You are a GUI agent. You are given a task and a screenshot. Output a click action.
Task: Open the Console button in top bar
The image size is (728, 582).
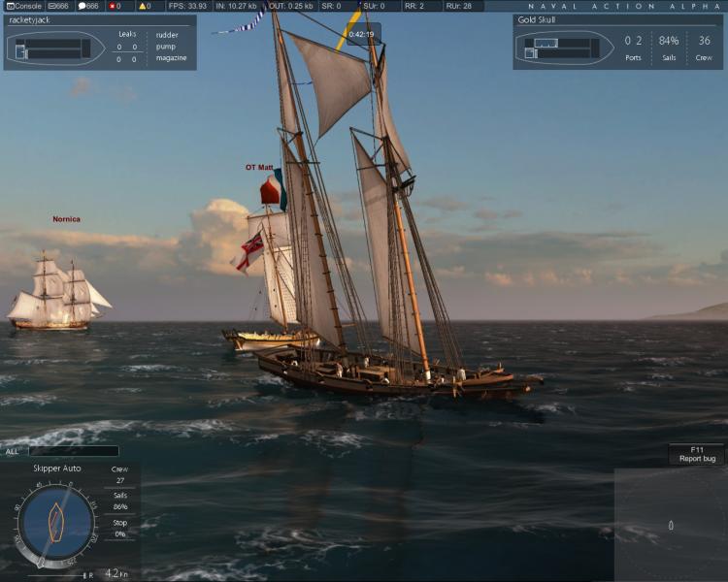pyautogui.click(x=24, y=6)
